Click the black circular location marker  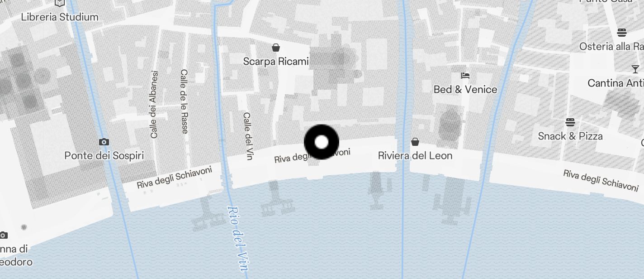pyautogui.click(x=322, y=142)
